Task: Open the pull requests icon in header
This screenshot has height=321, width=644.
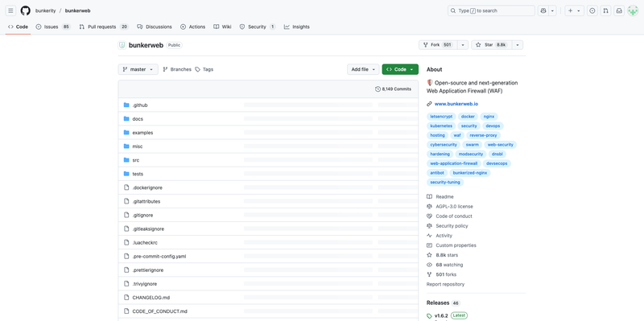Action: (x=605, y=10)
